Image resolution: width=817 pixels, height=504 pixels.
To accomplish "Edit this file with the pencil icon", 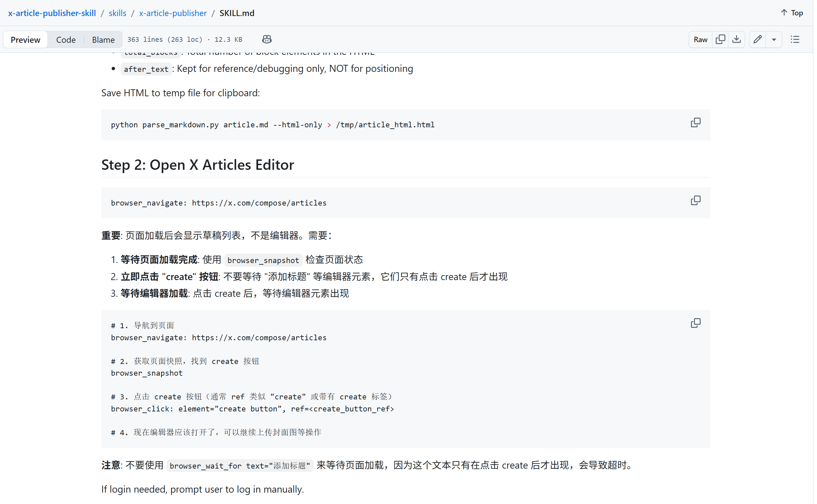I will (x=757, y=39).
